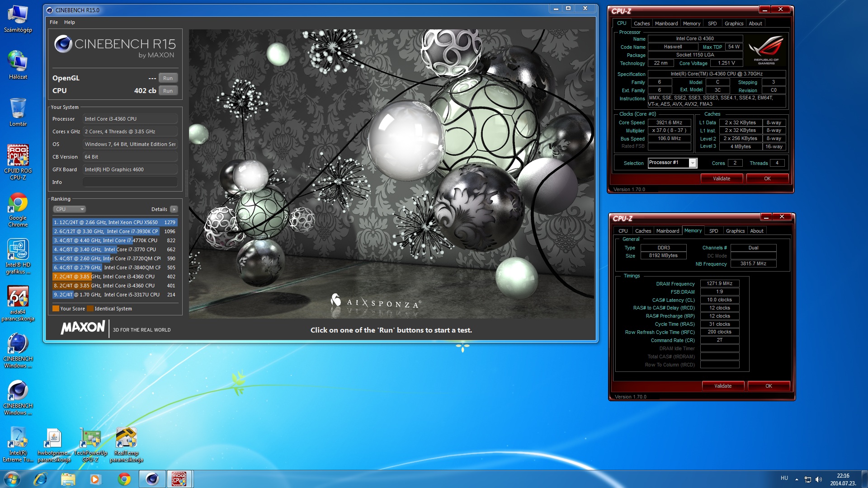
Task: Select ranking entry Xeon X5650
Action: tap(115, 222)
